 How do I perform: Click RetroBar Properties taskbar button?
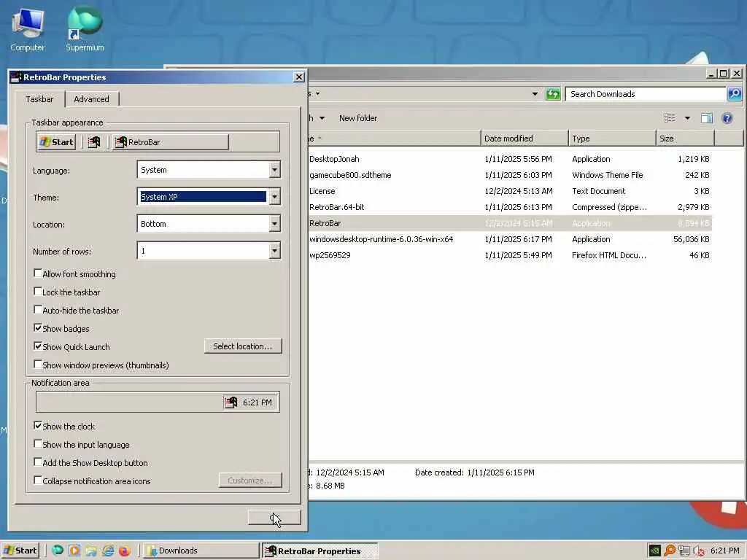pyautogui.click(x=320, y=551)
